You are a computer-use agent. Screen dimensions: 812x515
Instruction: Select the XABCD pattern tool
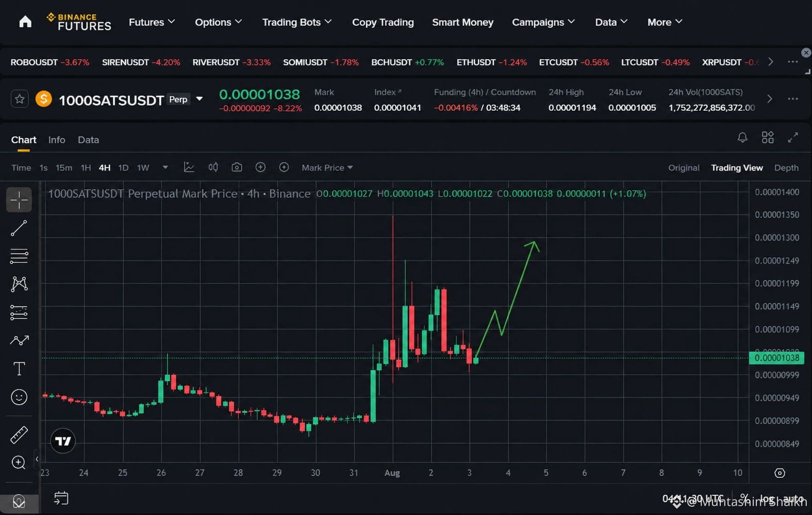pos(19,284)
